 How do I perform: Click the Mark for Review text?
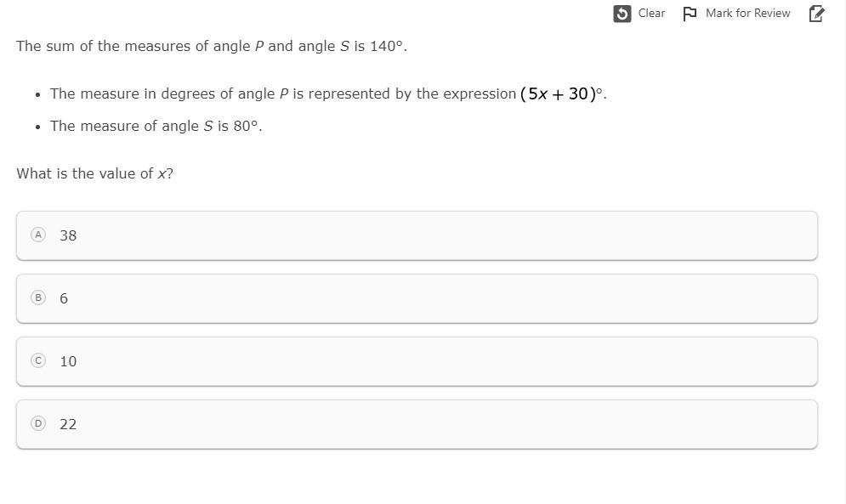click(x=747, y=14)
